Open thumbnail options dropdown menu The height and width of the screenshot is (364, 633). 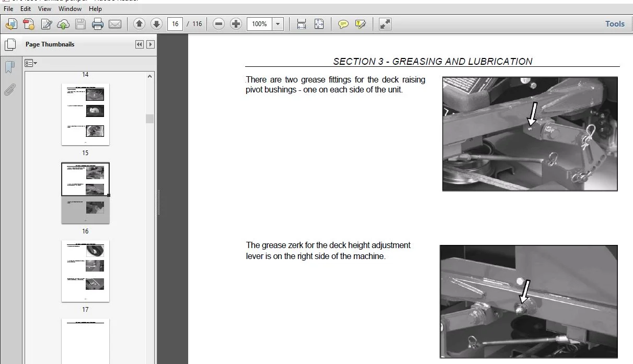31,63
